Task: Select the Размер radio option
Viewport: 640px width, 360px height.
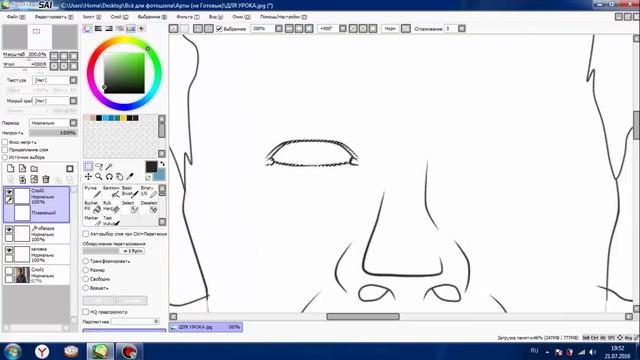Action: point(86,270)
